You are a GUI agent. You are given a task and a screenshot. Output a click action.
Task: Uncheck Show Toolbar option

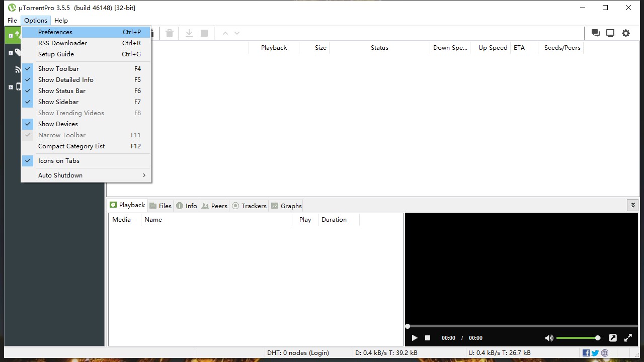point(86,68)
